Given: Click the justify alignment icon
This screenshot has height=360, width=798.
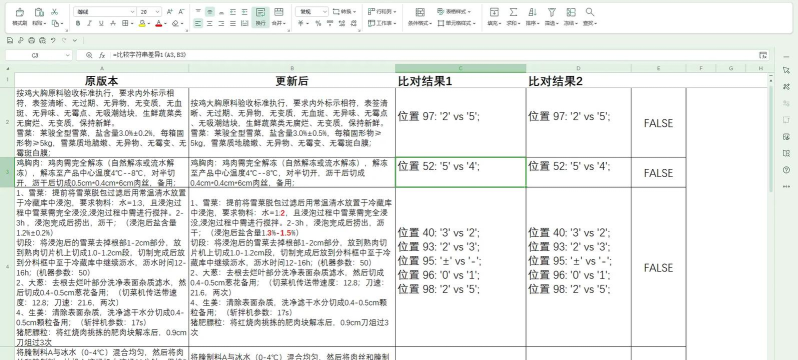Looking at the screenshot, I should (x=233, y=23).
